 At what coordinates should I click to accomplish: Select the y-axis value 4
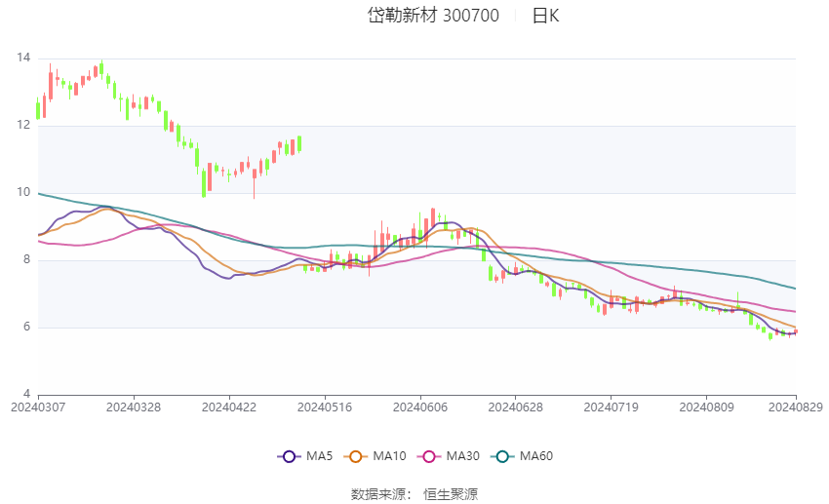[x=26, y=394]
